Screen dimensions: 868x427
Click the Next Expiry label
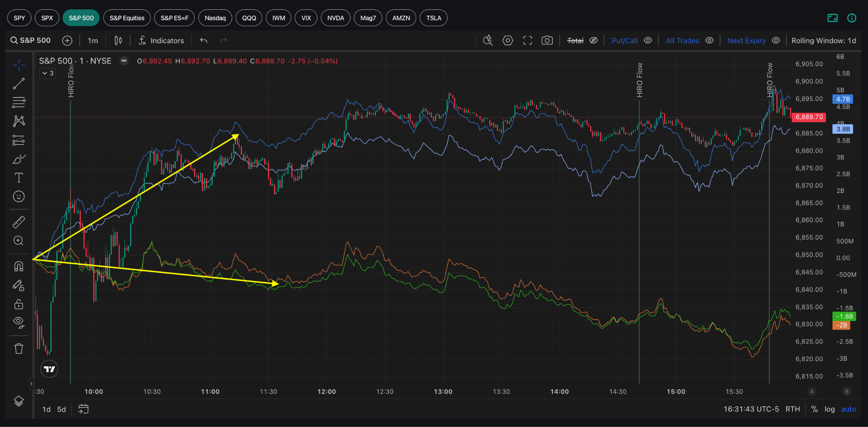[x=746, y=41]
